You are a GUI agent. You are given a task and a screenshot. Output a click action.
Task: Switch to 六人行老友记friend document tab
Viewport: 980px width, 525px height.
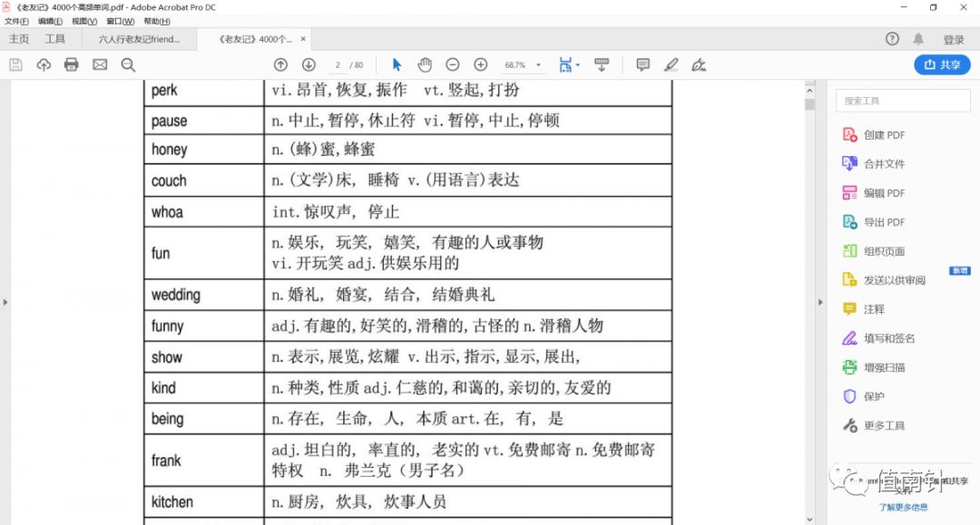tap(139, 39)
